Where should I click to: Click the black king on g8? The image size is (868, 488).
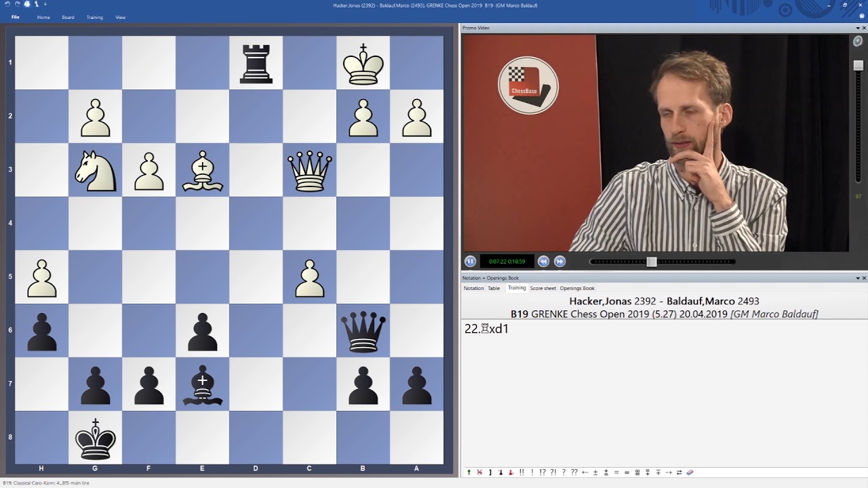pyautogui.click(x=96, y=438)
